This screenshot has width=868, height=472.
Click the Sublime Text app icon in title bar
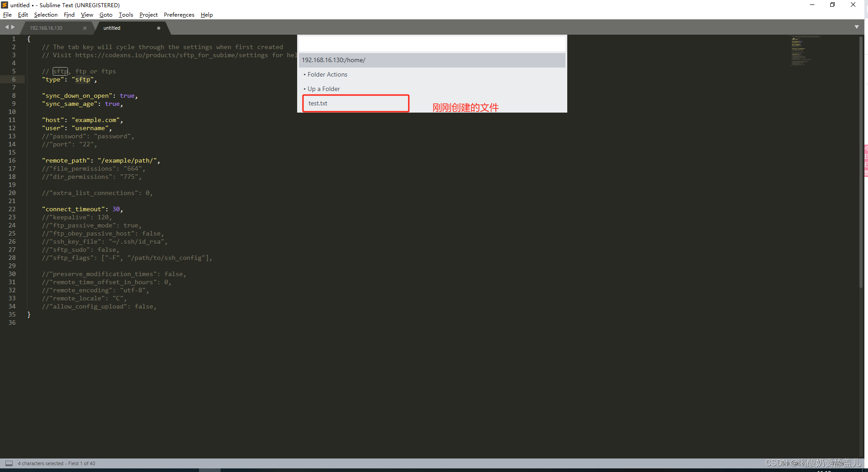click(x=5, y=5)
